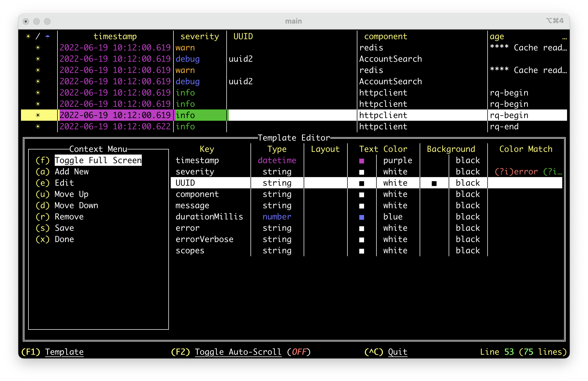Click the sun icon on the highlighted info row
Image resolution: width=588 pixels, height=381 pixels.
coord(38,115)
